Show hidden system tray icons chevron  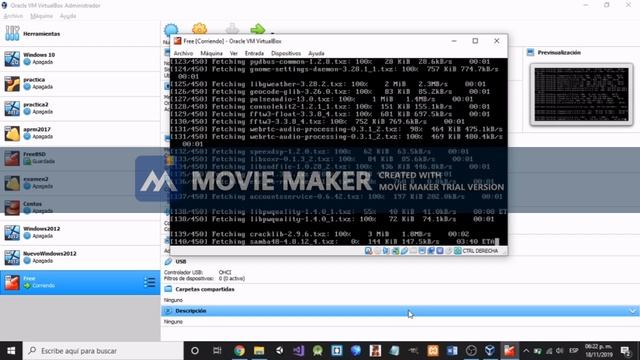point(526,351)
